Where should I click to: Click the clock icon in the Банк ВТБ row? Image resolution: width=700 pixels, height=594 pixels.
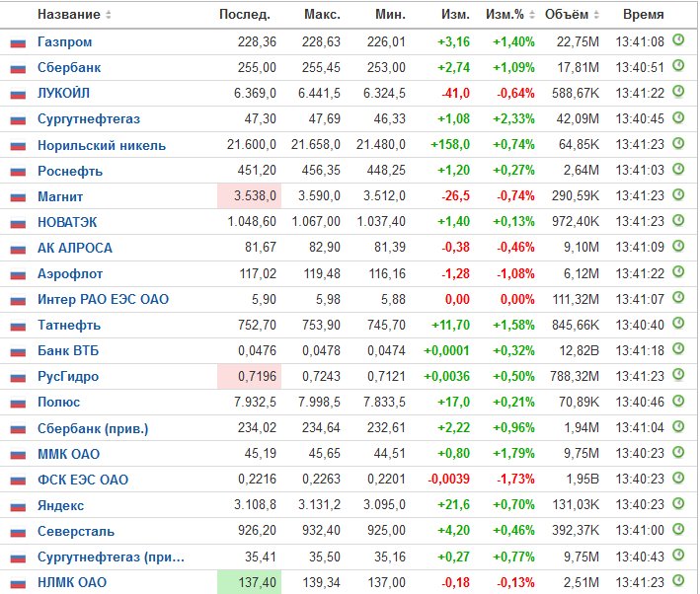coord(678,349)
